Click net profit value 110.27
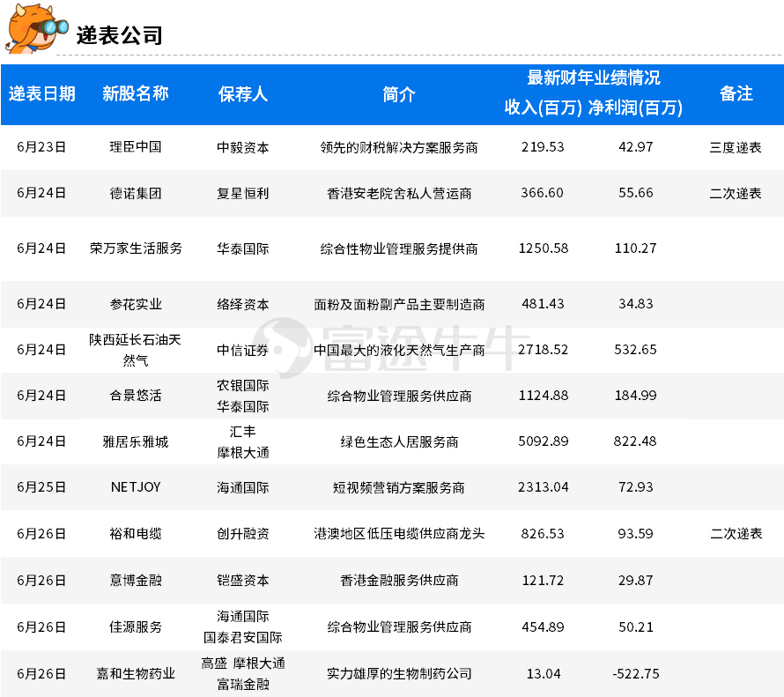This screenshot has width=784, height=697. [x=635, y=248]
